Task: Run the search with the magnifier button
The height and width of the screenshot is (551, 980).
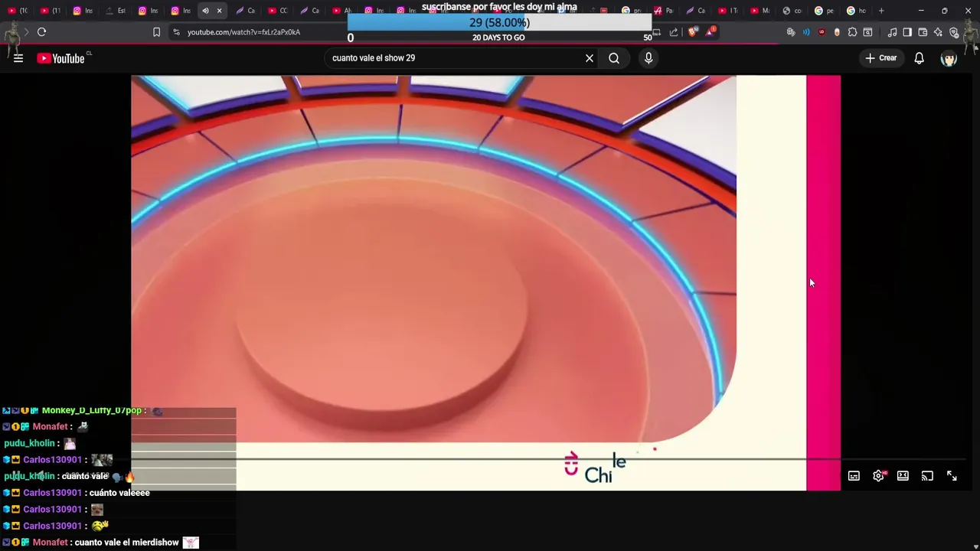Action: click(614, 58)
